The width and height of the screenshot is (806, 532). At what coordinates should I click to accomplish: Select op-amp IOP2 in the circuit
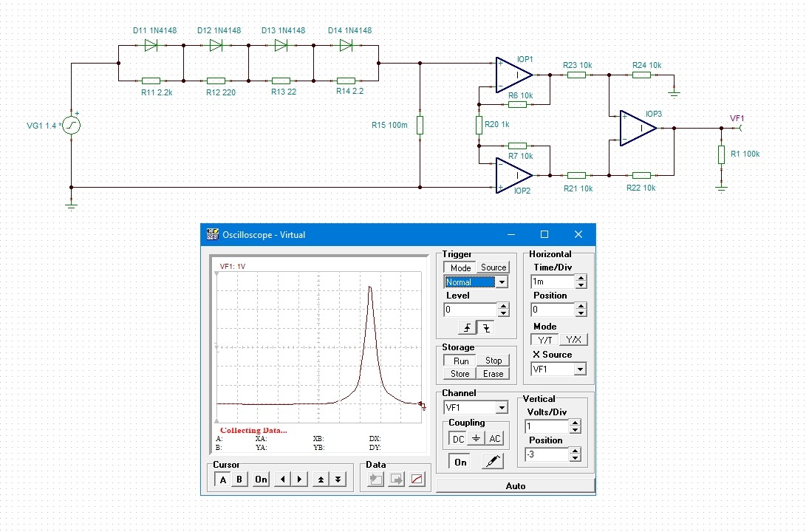pos(513,175)
